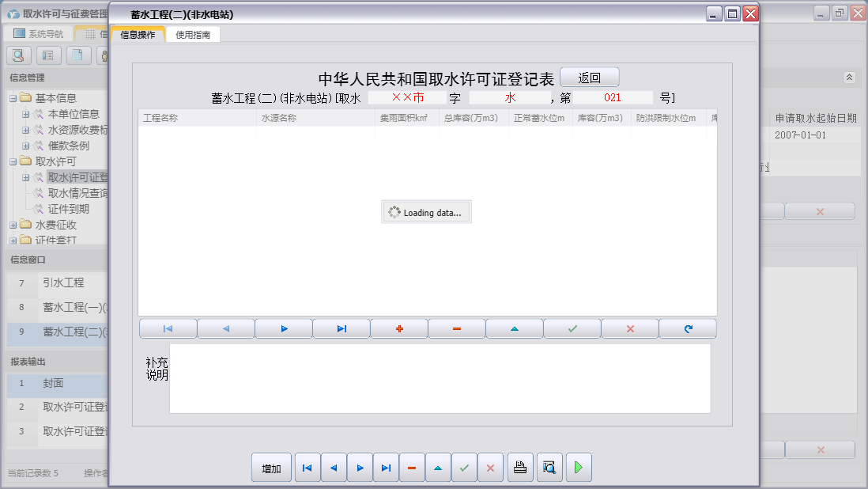Click the 增加 button
Screen dimensions: 868x489
coord(271,468)
